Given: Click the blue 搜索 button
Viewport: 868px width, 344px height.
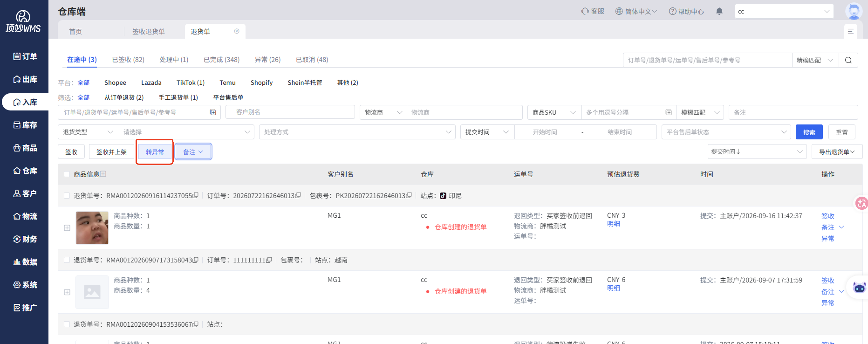Looking at the screenshot, I should (x=809, y=132).
